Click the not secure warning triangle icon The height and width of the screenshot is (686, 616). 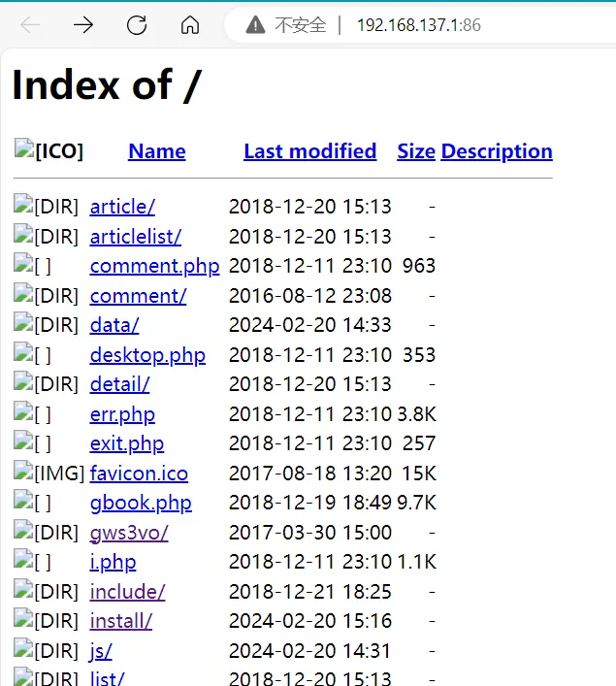(x=255, y=25)
